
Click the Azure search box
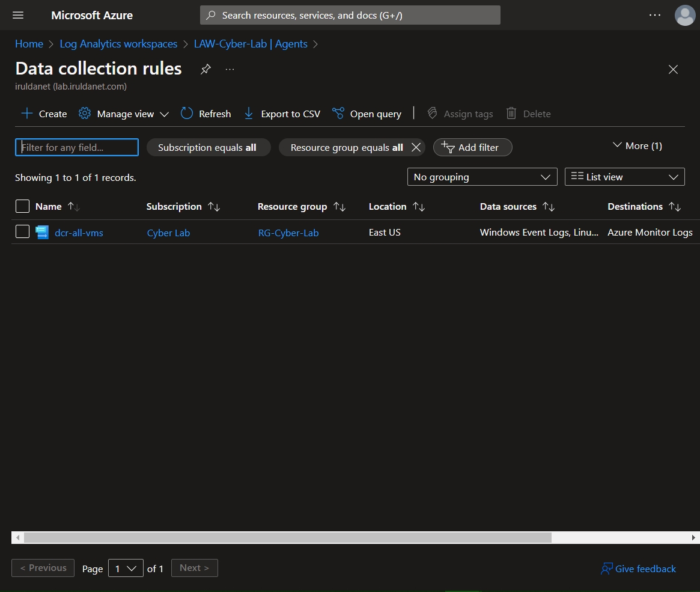point(350,15)
